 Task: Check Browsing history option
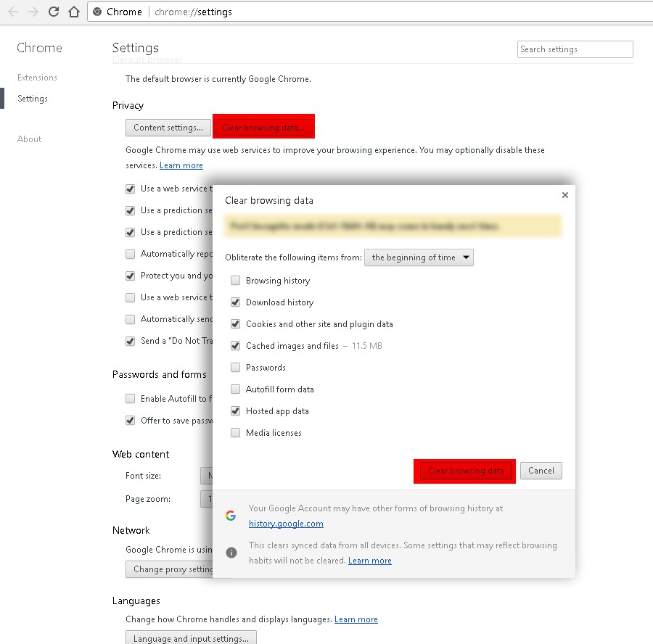pos(235,281)
